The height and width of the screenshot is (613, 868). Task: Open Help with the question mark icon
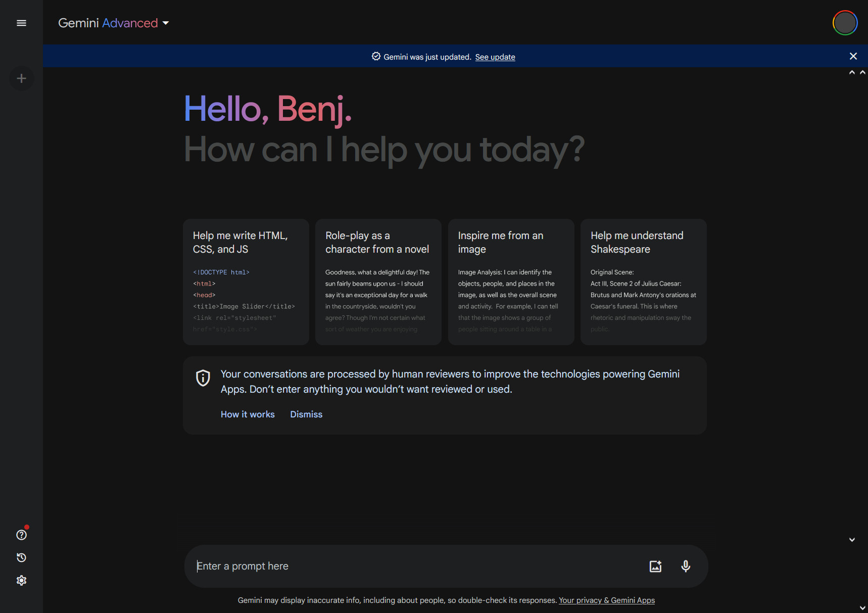coord(21,534)
